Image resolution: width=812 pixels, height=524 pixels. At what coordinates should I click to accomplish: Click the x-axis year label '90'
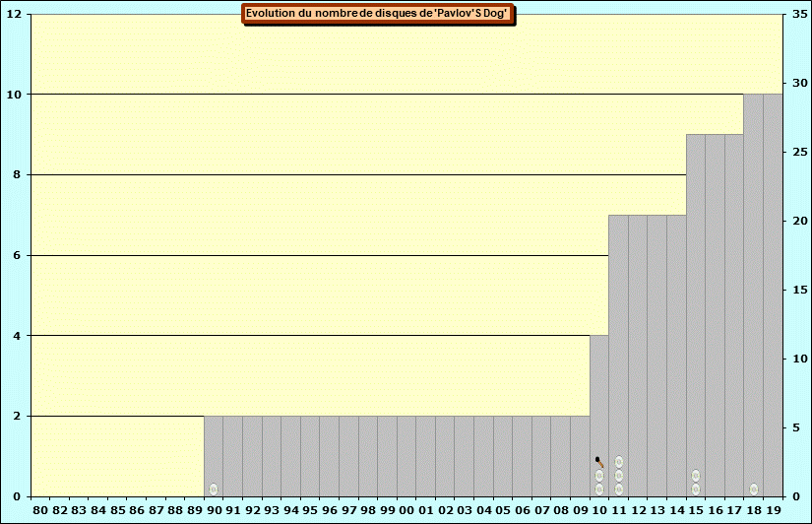214,510
